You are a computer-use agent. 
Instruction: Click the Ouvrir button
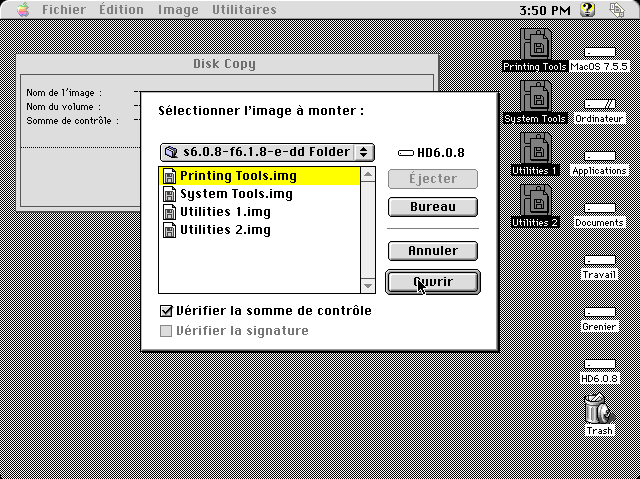(432, 282)
